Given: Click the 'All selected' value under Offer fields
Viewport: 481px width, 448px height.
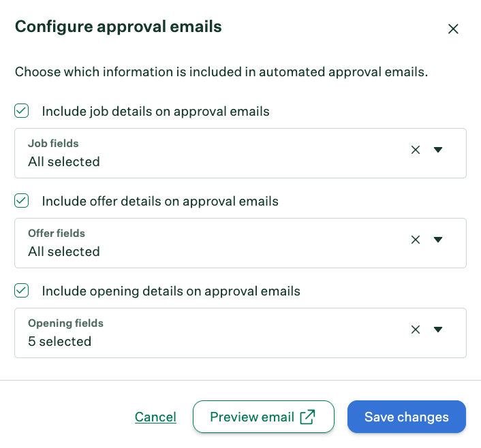Looking at the screenshot, I should pyautogui.click(x=64, y=251).
